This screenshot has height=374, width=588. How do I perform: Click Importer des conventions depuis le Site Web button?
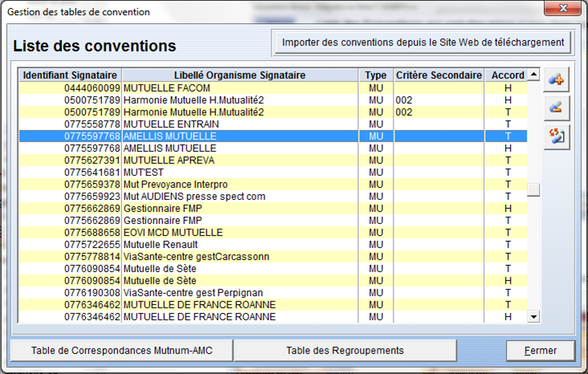pyautogui.click(x=423, y=43)
